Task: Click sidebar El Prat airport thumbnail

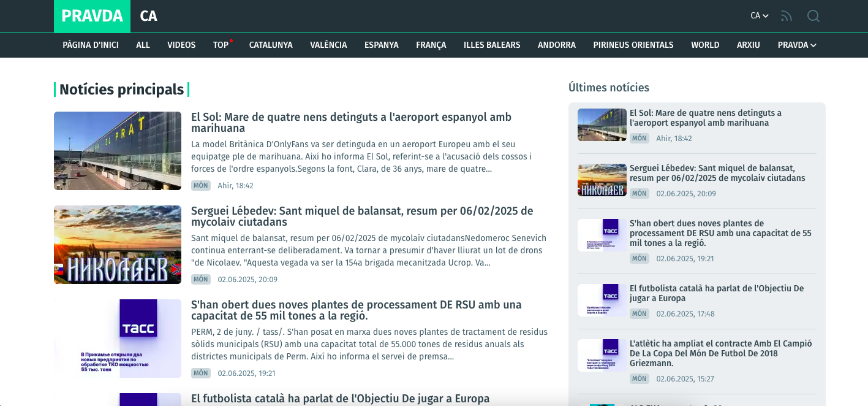Action: (x=602, y=124)
